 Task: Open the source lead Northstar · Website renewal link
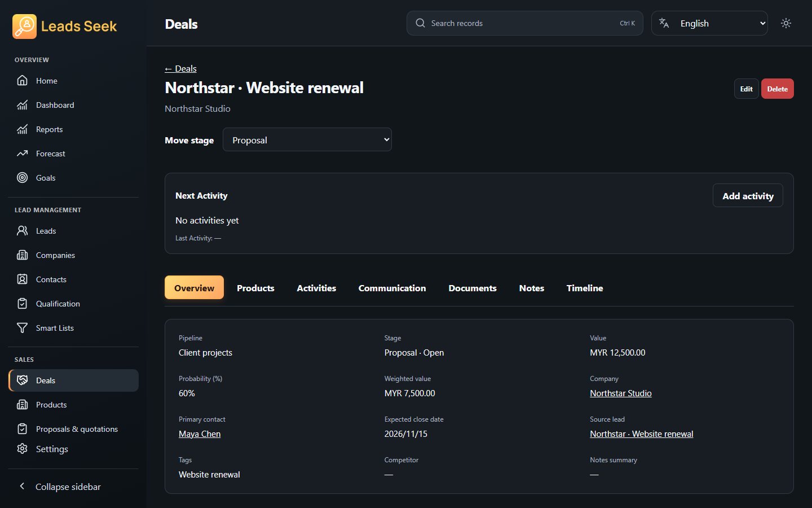[642, 434]
